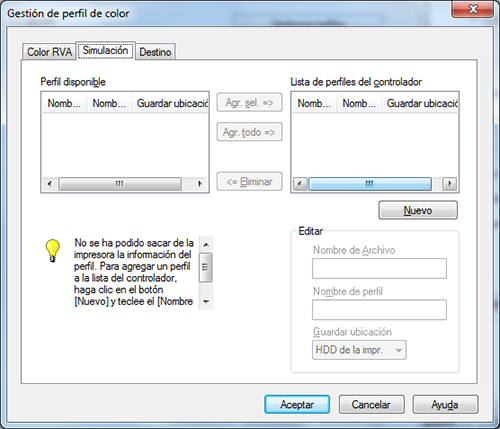Click left scroll arrow in Perfil disponible list

(50, 184)
